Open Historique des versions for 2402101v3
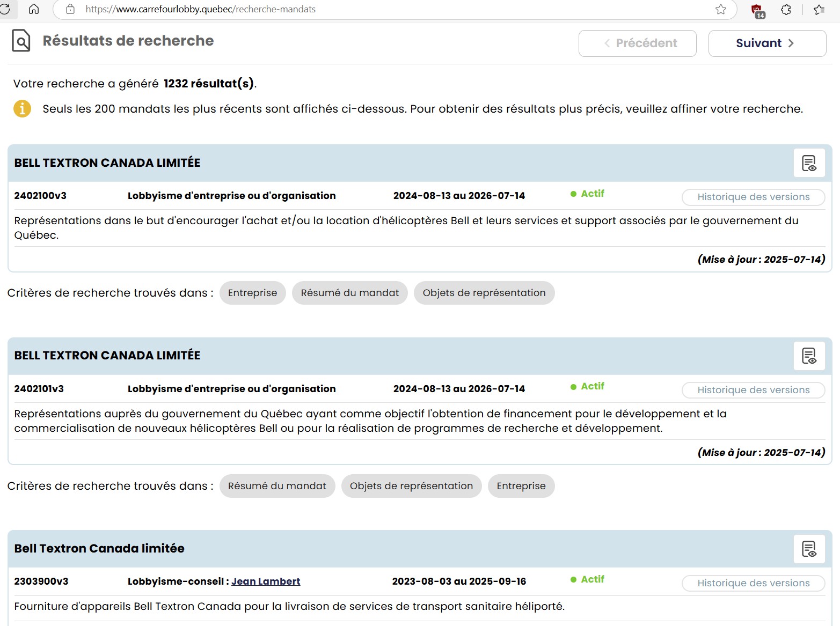 [753, 390]
